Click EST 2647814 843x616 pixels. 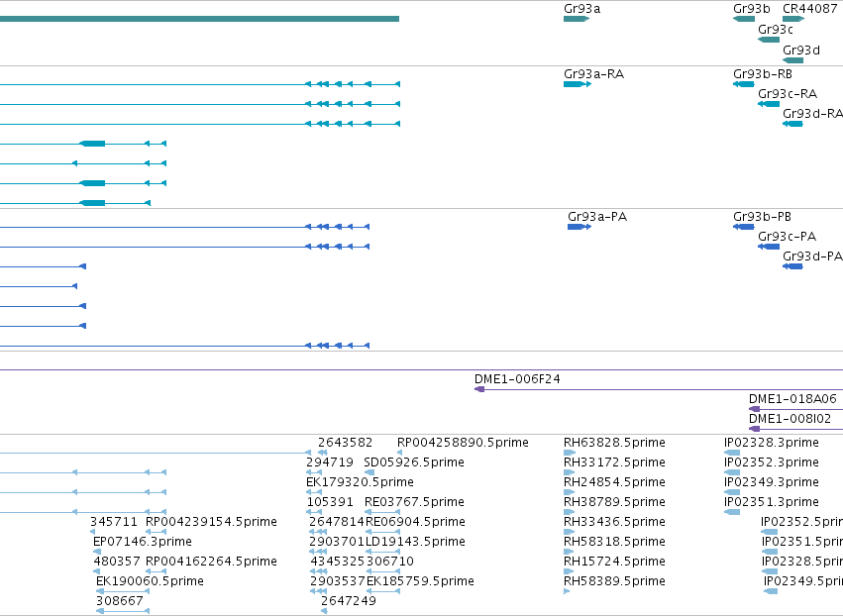318,532
